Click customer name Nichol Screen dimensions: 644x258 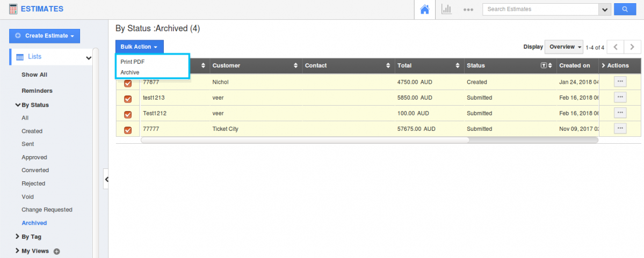(220, 82)
